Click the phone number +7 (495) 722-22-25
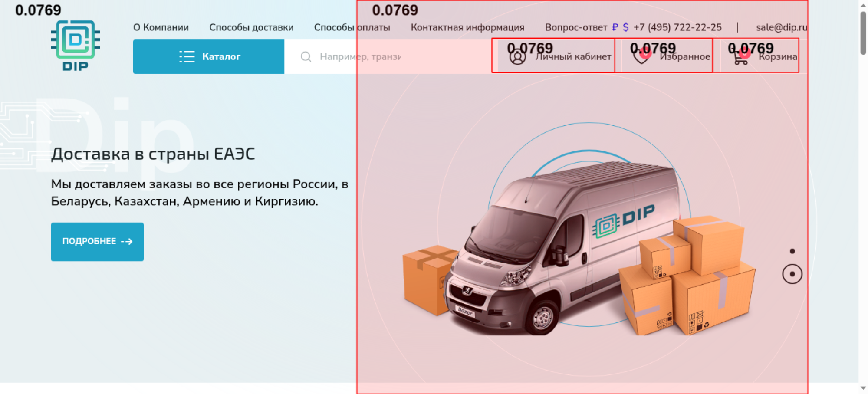 (x=677, y=27)
